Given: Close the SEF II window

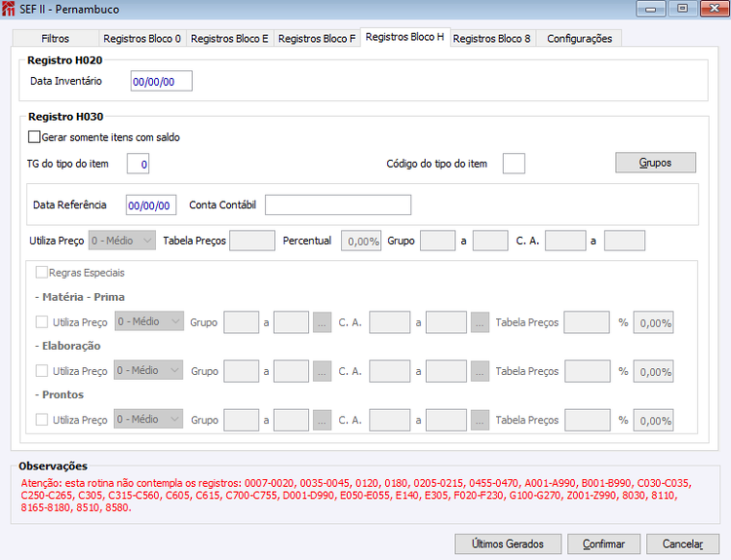Looking at the screenshot, I should (x=714, y=9).
